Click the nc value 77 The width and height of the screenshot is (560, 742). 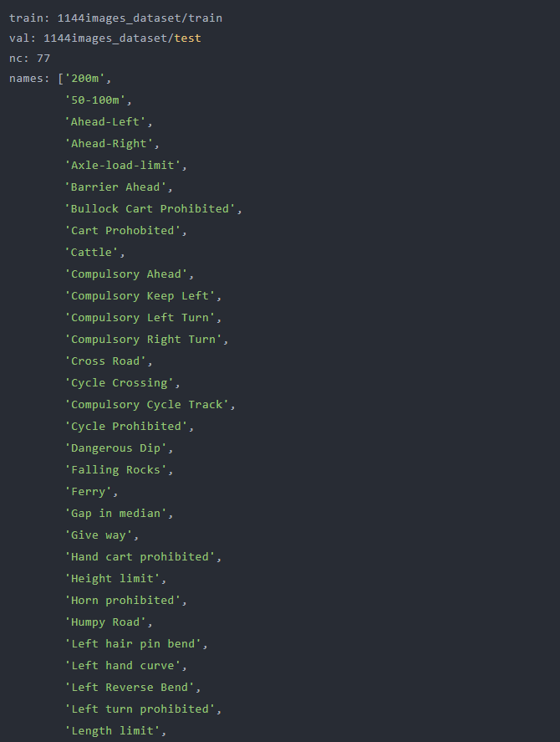click(43, 59)
